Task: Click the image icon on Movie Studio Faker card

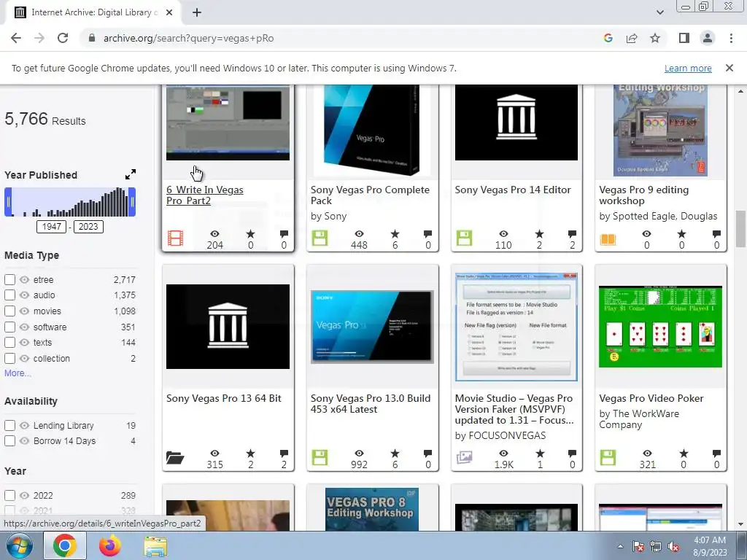Action: 464,458
